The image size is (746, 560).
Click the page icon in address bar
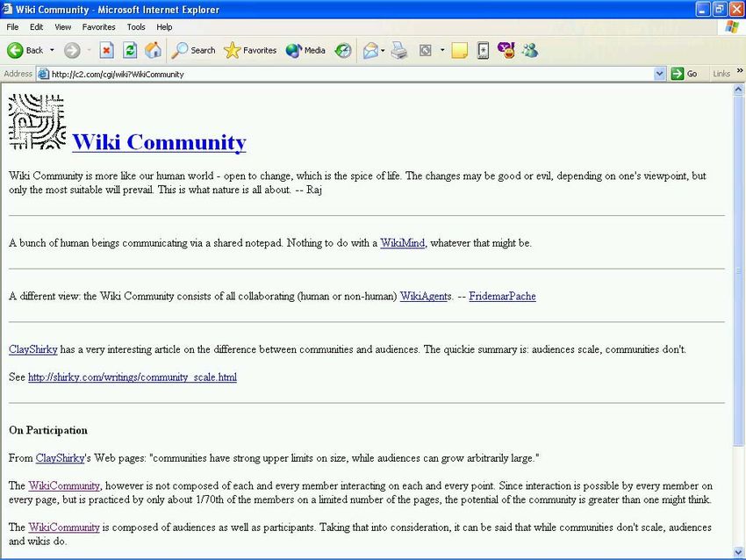pos(43,74)
